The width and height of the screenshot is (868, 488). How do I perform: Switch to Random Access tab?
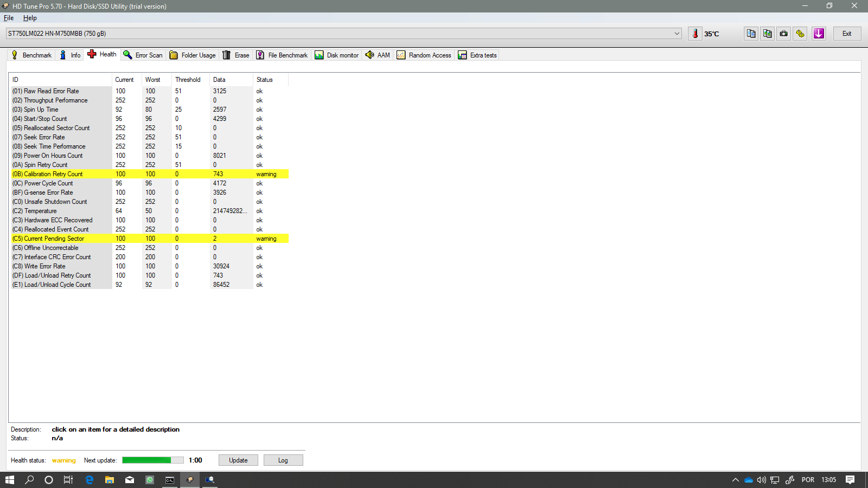pyautogui.click(x=424, y=55)
